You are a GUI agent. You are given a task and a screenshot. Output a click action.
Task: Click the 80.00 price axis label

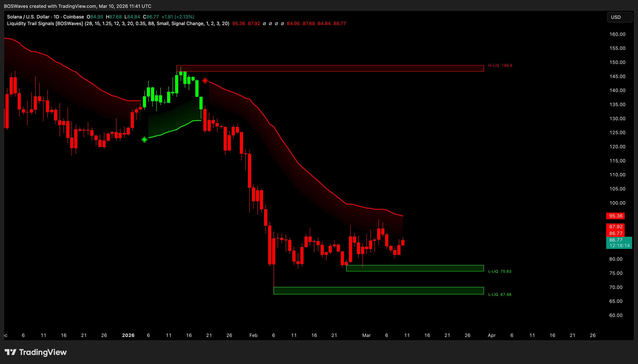click(616, 259)
